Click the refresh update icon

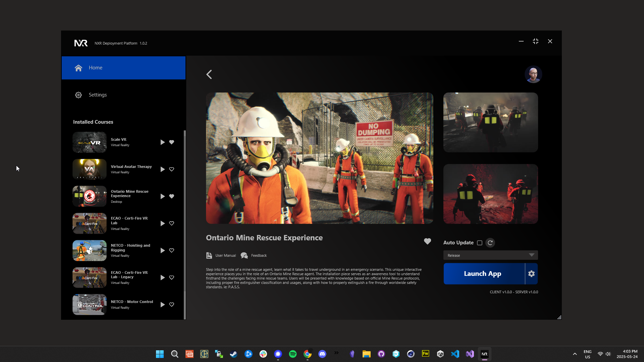[490, 243]
